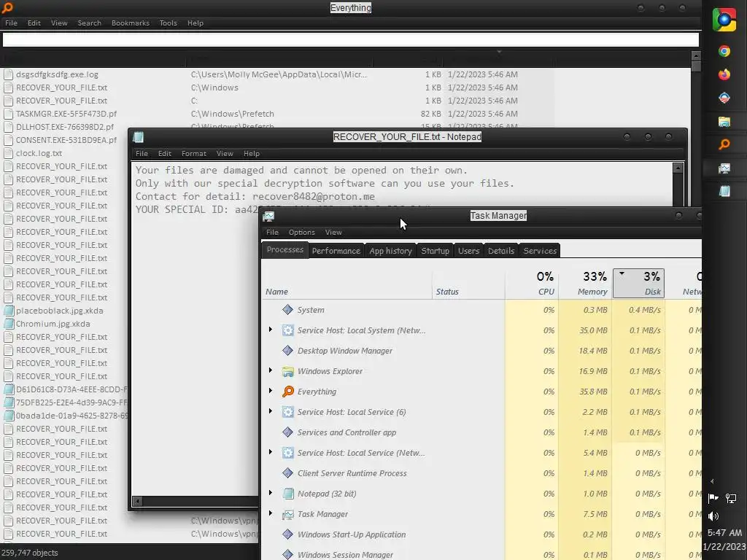Expand Service Host: Local Service (6) group

click(271, 411)
